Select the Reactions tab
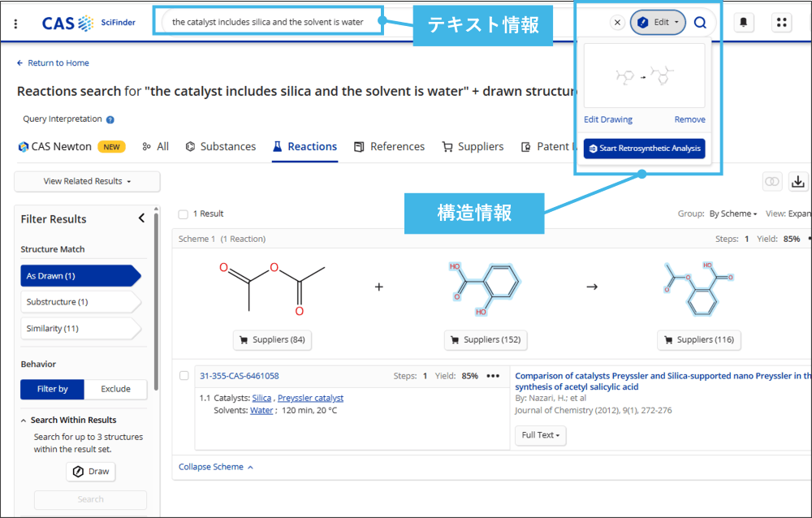The width and height of the screenshot is (812, 518). (305, 147)
